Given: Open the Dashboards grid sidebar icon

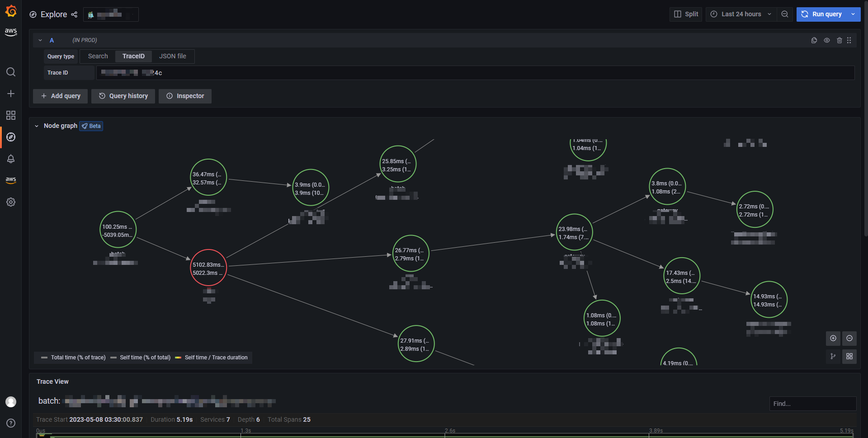Looking at the screenshot, I should click(x=11, y=115).
